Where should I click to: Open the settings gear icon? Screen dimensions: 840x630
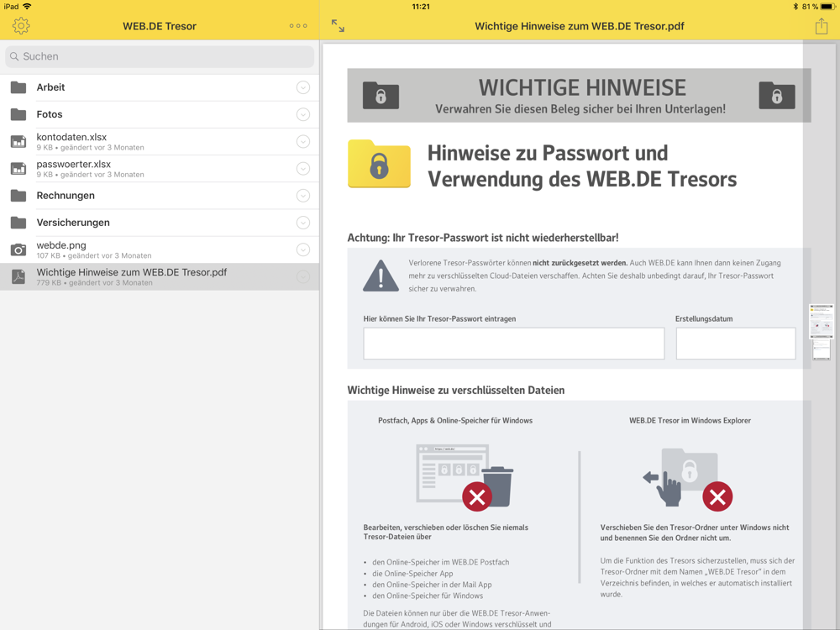pyautogui.click(x=21, y=26)
